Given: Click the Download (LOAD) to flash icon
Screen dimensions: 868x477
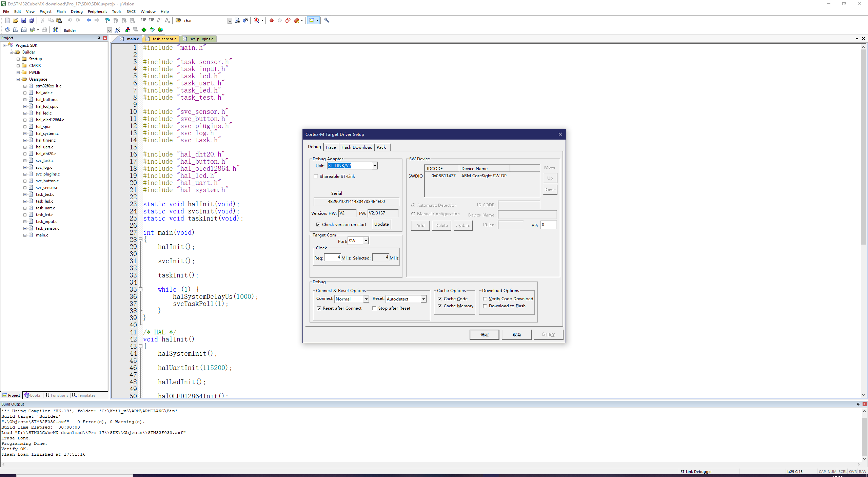Looking at the screenshot, I should pos(55,30).
